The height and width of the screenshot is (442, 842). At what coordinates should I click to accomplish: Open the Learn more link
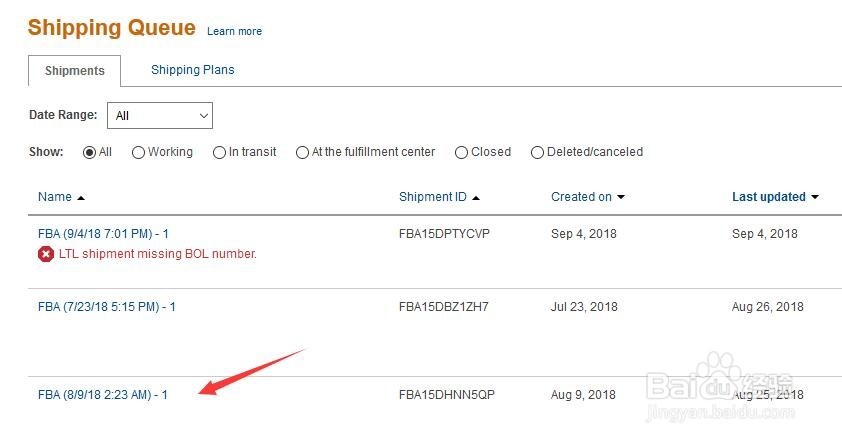tap(235, 31)
